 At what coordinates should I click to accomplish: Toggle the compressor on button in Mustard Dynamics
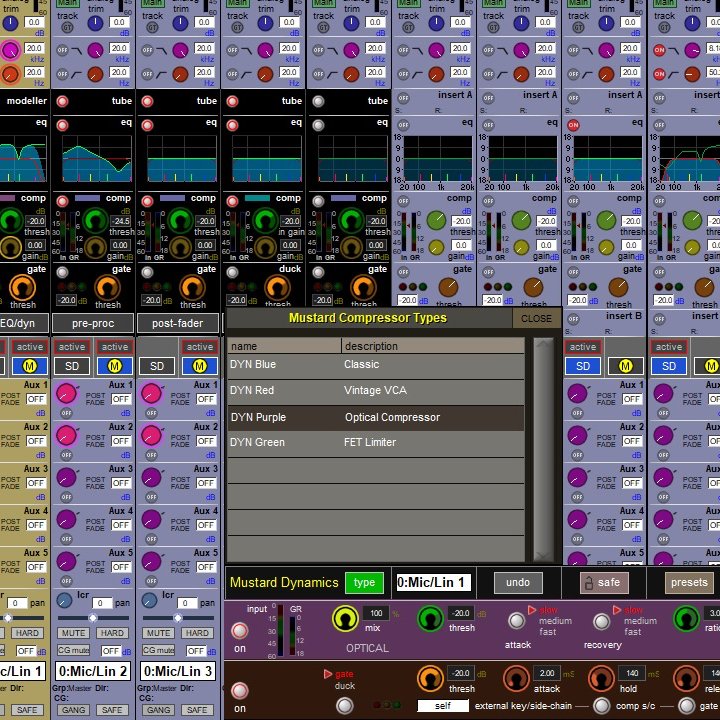[x=239, y=630]
